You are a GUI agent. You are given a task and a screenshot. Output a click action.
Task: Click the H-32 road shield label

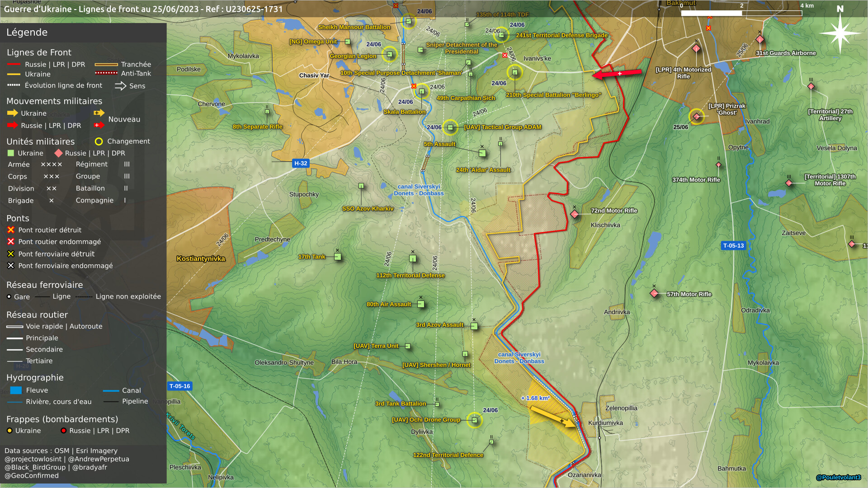[301, 163]
